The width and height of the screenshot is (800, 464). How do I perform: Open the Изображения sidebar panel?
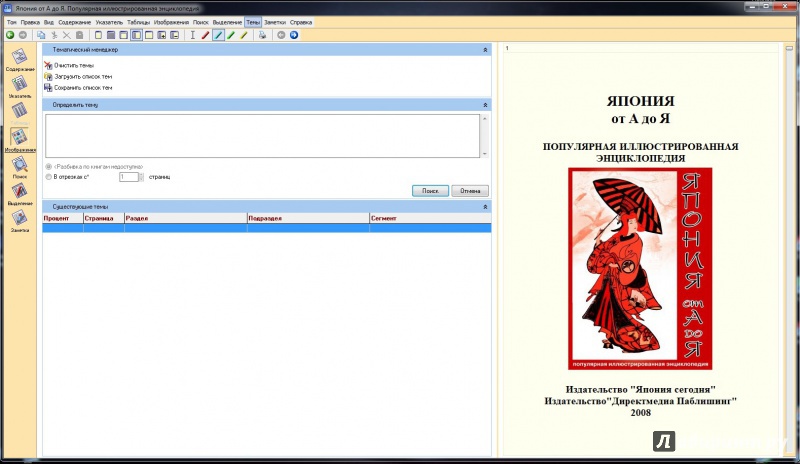tap(20, 140)
